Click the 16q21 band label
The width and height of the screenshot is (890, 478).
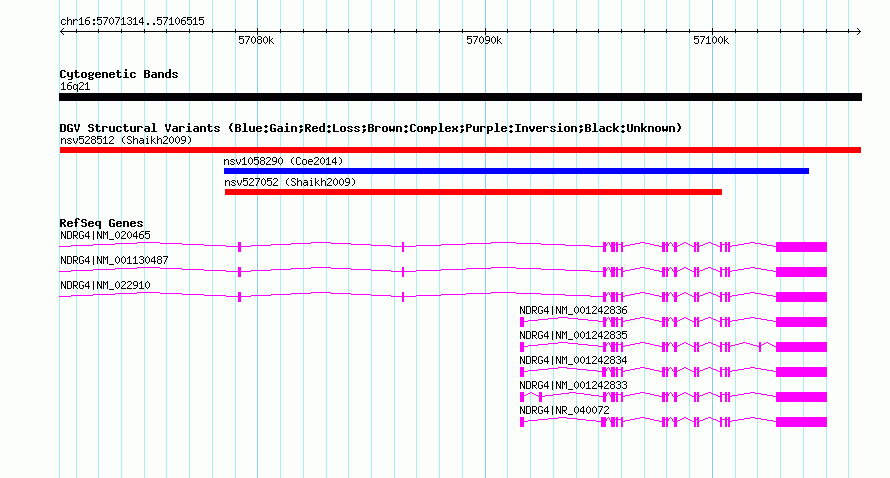tap(75, 86)
